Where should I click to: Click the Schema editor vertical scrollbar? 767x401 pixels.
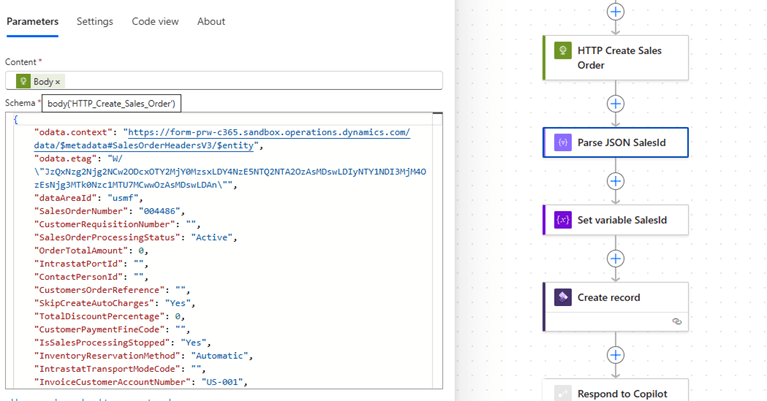tap(436, 250)
